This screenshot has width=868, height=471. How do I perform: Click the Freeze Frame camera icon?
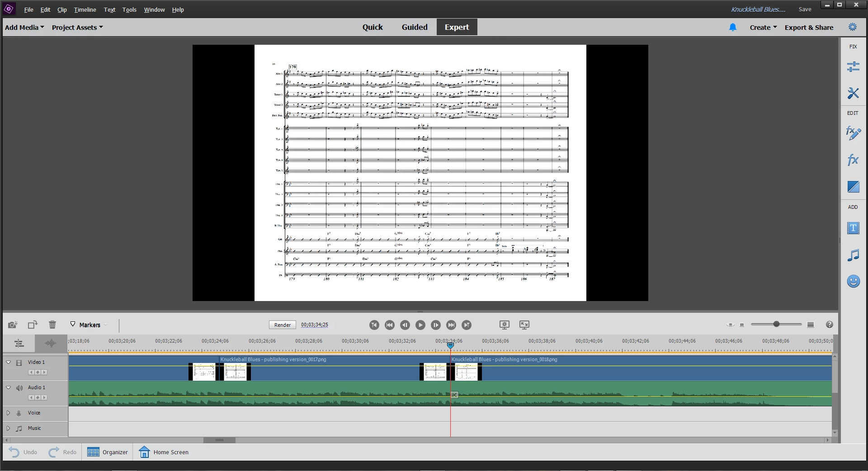tap(13, 325)
